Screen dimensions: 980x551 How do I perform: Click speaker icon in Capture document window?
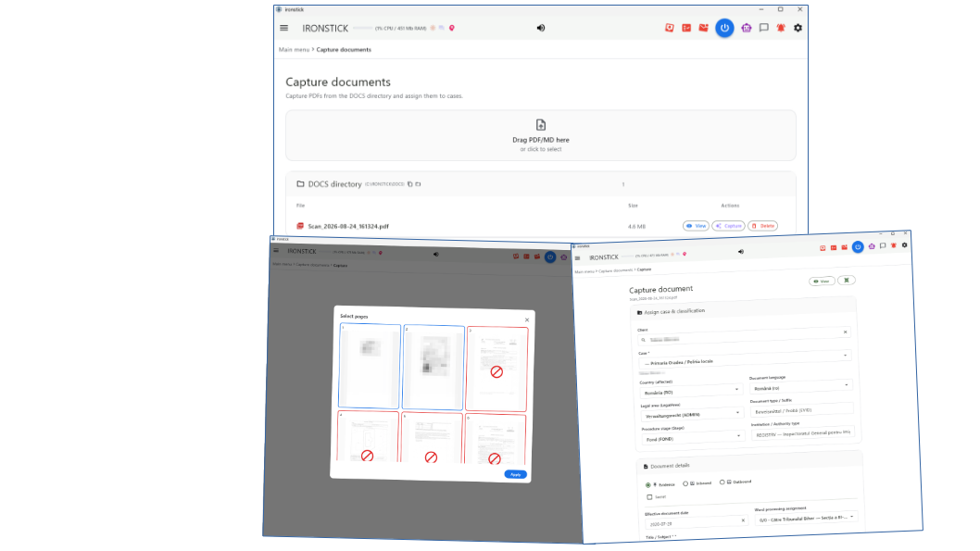pyautogui.click(x=741, y=252)
